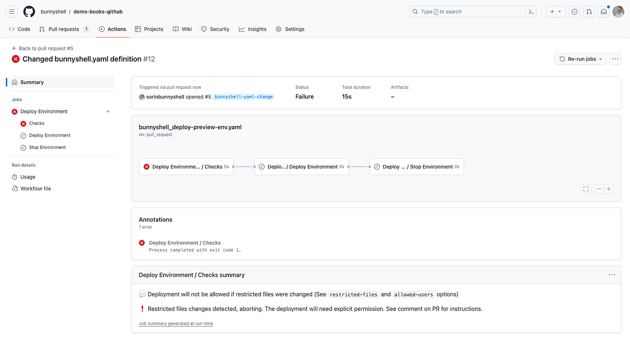Open the Pull requests icon in header
Viewport: 630px width, 364px height.
[589, 12]
